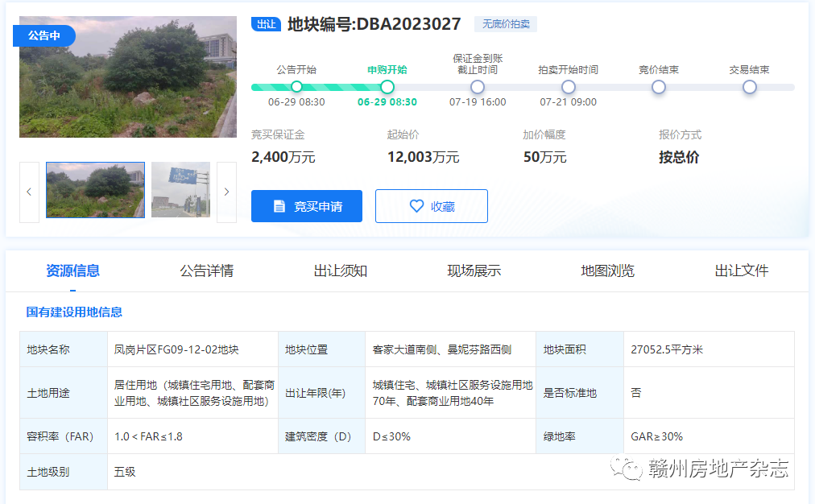This screenshot has width=815, height=504.
Task: Show previous photo with left arrow
Action: point(29,192)
